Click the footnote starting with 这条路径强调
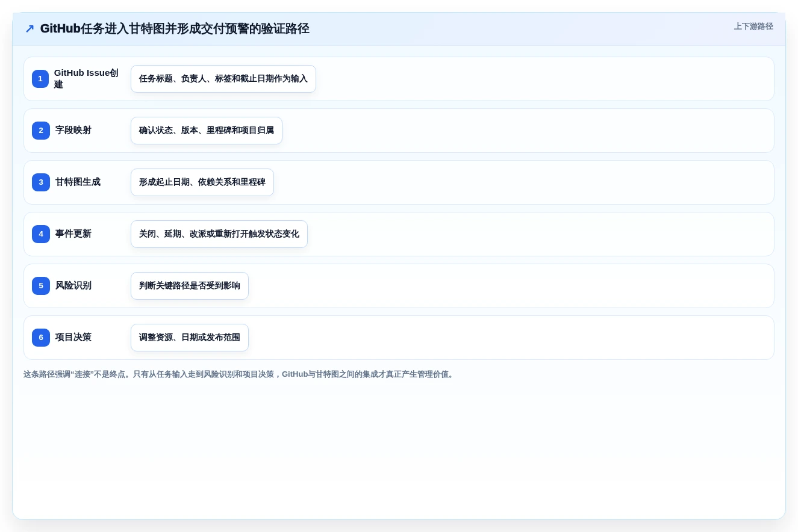The image size is (798, 532). pyautogui.click(x=240, y=374)
